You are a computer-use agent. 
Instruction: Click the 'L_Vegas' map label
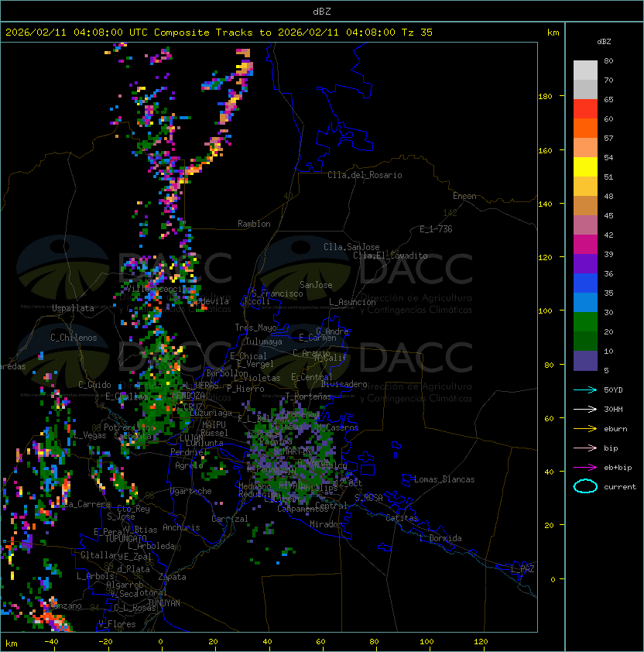pos(89,435)
